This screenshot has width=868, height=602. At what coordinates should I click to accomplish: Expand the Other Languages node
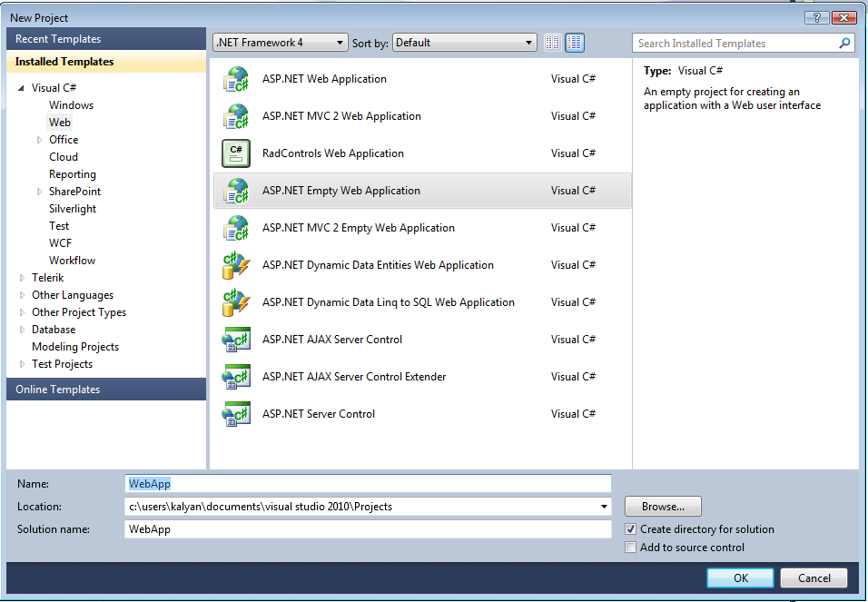point(22,295)
